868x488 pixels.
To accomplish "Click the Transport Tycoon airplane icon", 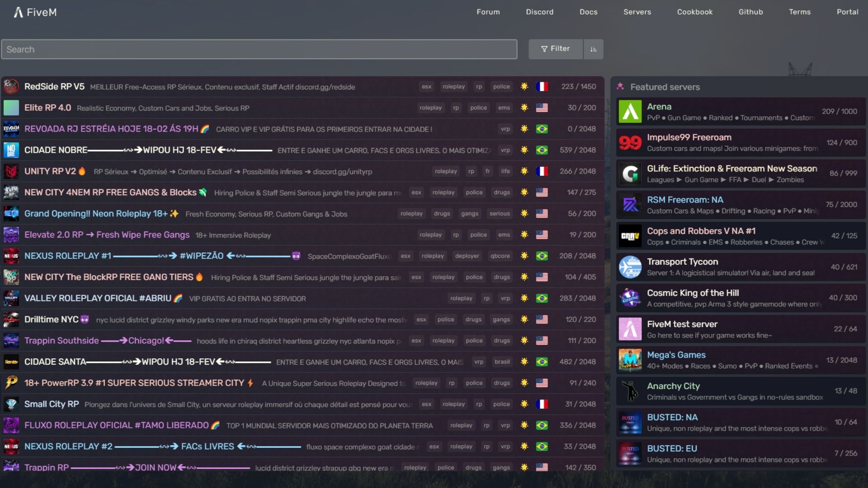I will 630,267.
